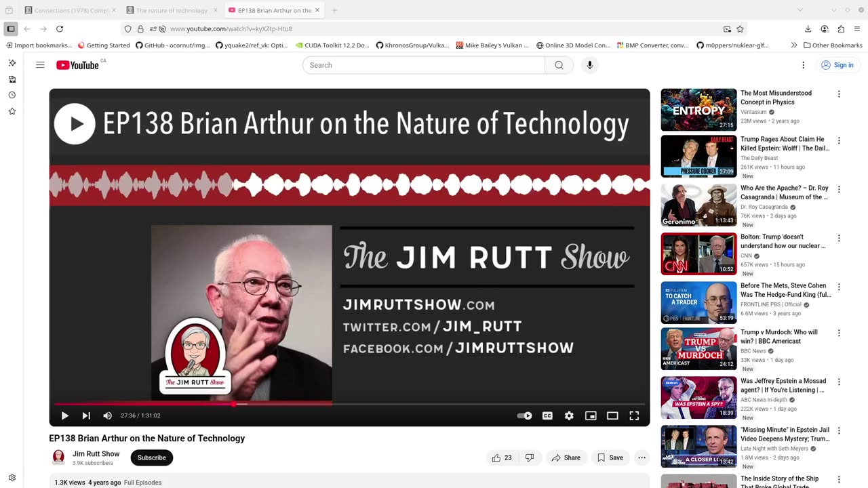
Task: Open options for Most Misunderstood Concept video
Action: [x=839, y=94]
